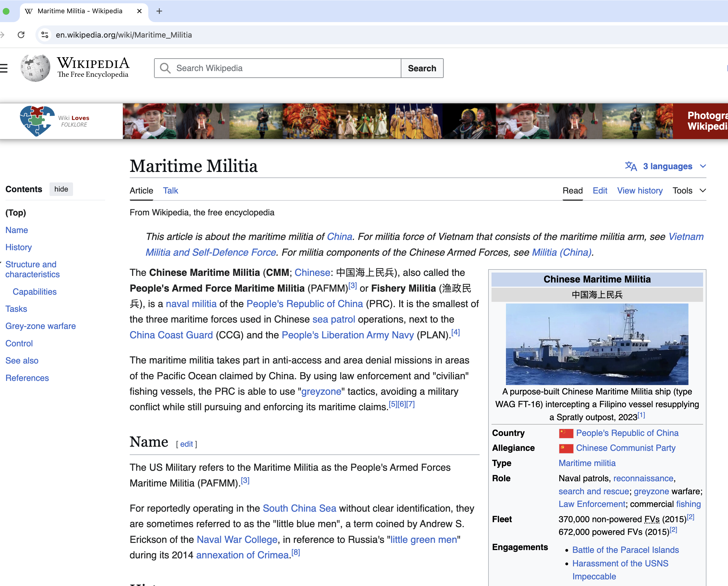
Task: Jump to (Top) in contents
Action: coord(15,213)
